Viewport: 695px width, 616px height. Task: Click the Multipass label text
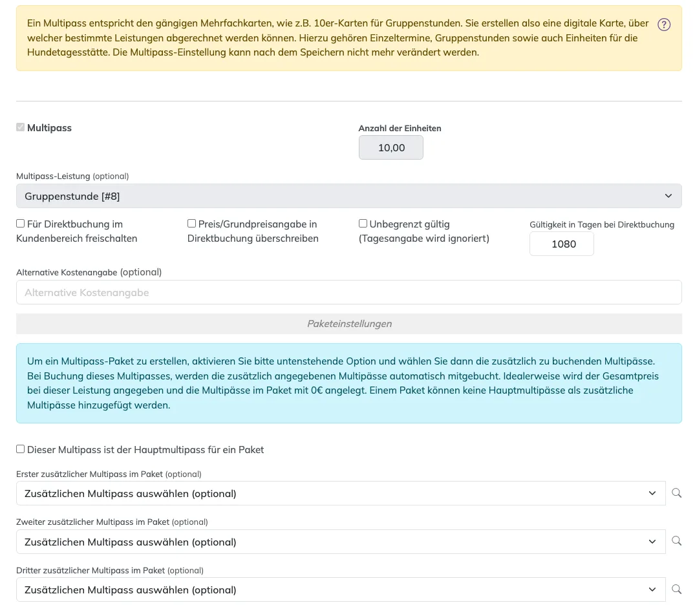point(49,127)
